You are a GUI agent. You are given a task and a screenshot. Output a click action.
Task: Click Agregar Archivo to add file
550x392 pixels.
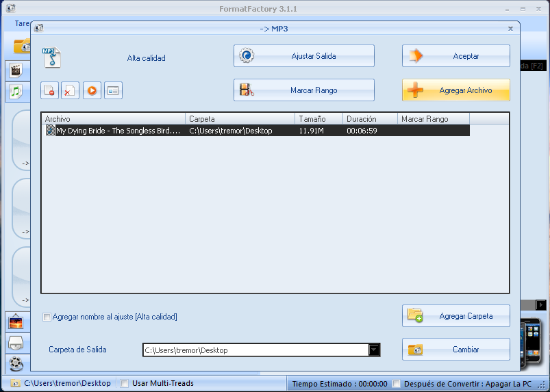455,90
